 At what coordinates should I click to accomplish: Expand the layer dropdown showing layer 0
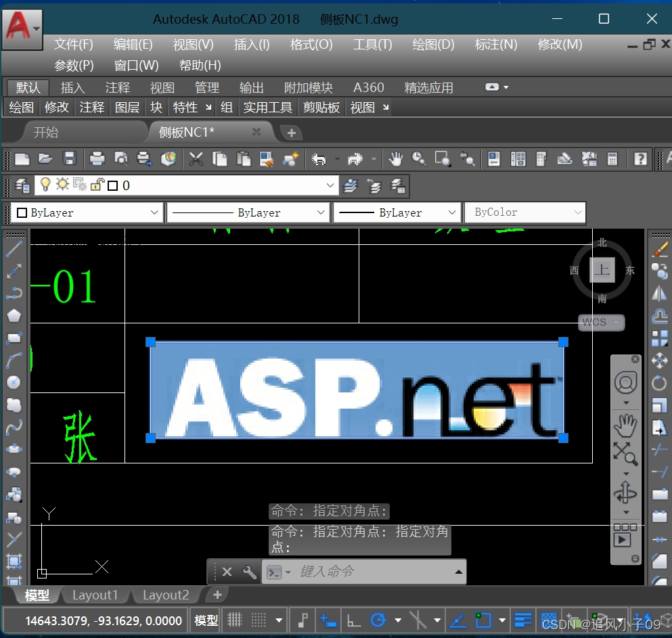pos(330,185)
